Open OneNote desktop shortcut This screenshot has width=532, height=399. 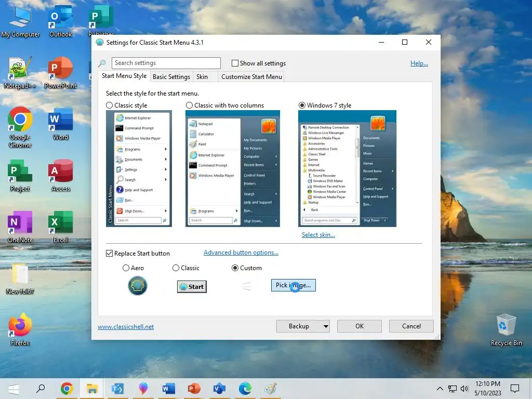pyautogui.click(x=20, y=227)
